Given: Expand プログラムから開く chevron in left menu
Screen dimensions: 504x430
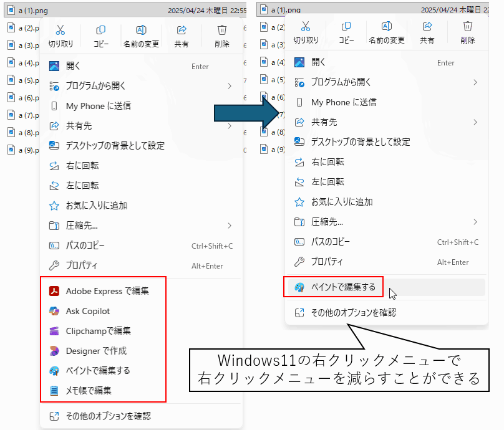Looking at the screenshot, I should click(x=230, y=86).
